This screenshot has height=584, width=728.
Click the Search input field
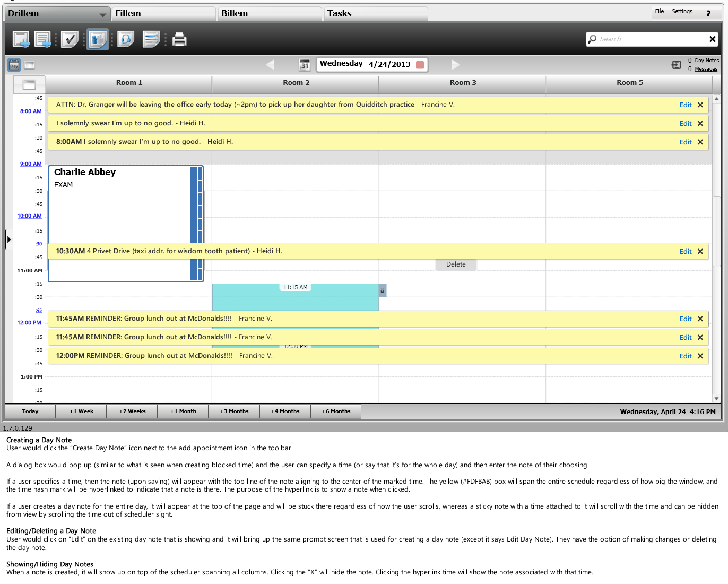tap(652, 39)
